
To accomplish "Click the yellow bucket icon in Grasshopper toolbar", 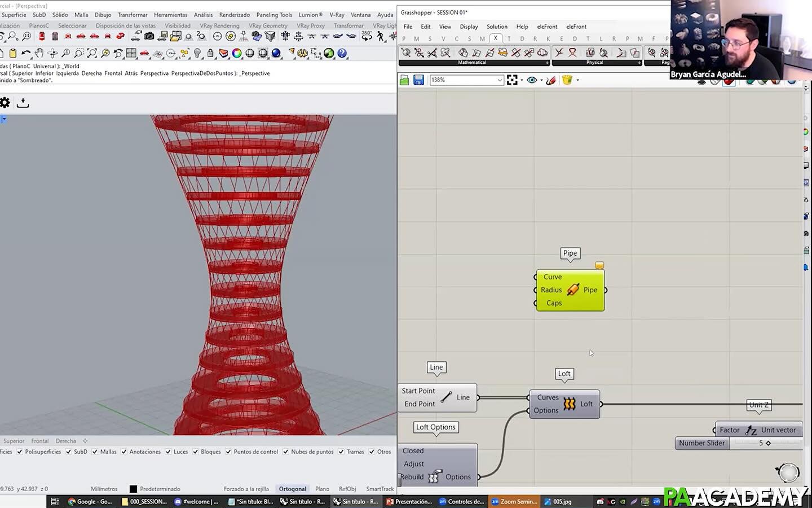I will (x=567, y=80).
